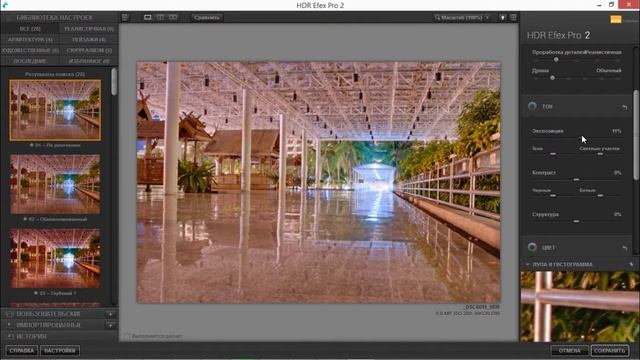
Task: Click the pin icon on ЛУПА И ГИСТОГРАММА panel
Action: 631,264
